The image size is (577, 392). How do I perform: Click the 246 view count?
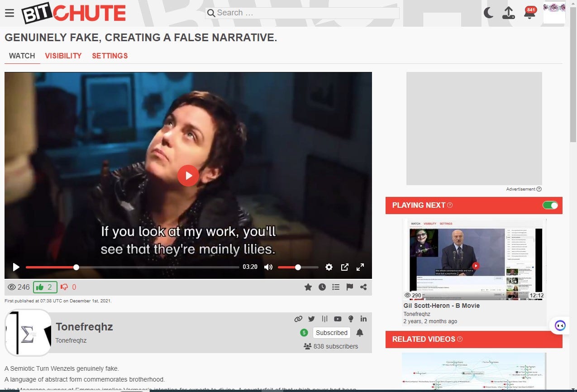point(19,287)
